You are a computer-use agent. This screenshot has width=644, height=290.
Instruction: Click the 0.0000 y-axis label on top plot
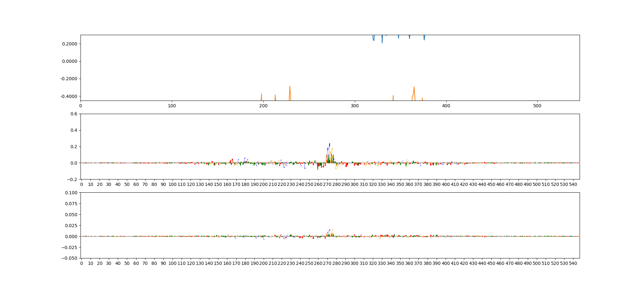pos(70,61)
